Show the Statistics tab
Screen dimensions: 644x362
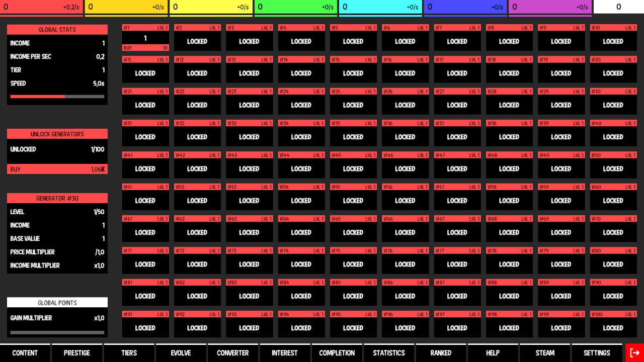point(389,353)
